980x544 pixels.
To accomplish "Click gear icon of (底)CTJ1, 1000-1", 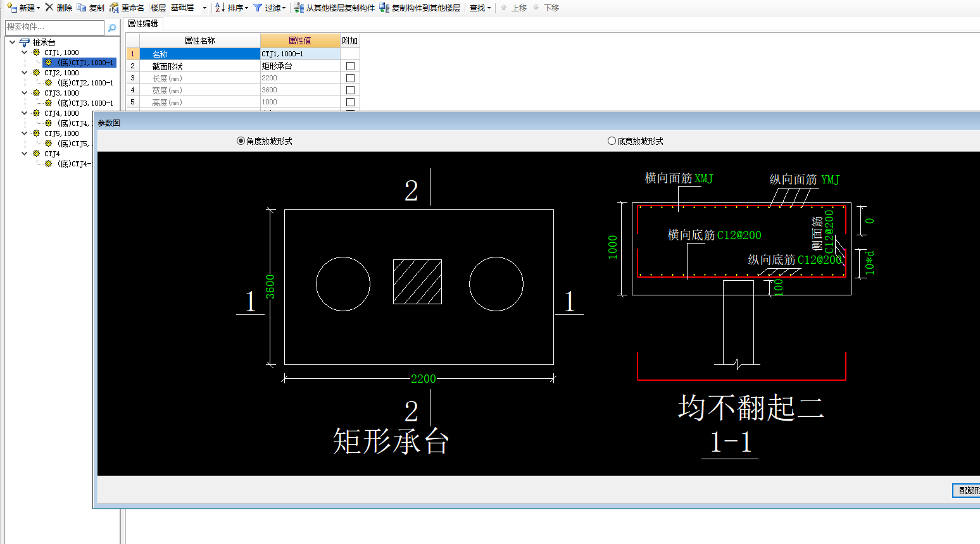I will click(48, 63).
